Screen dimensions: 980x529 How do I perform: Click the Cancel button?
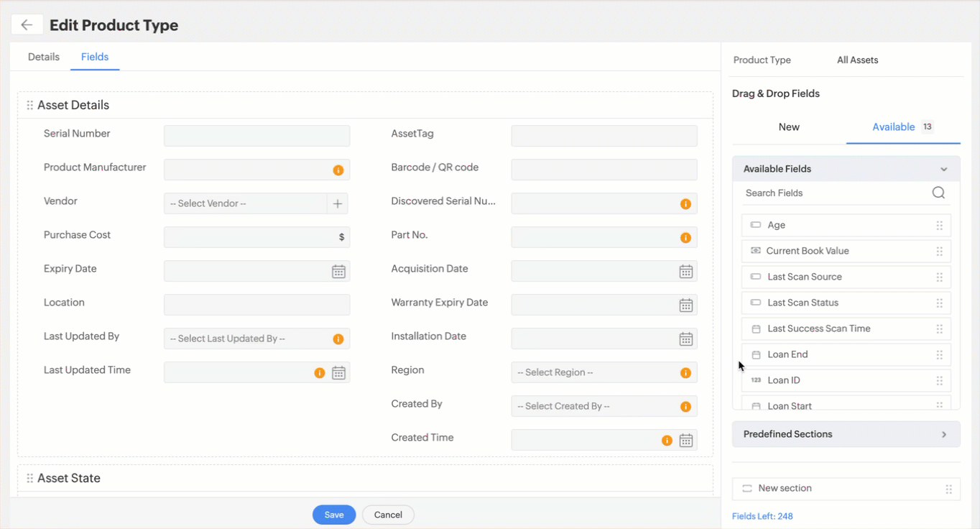[x=388, y=515]
